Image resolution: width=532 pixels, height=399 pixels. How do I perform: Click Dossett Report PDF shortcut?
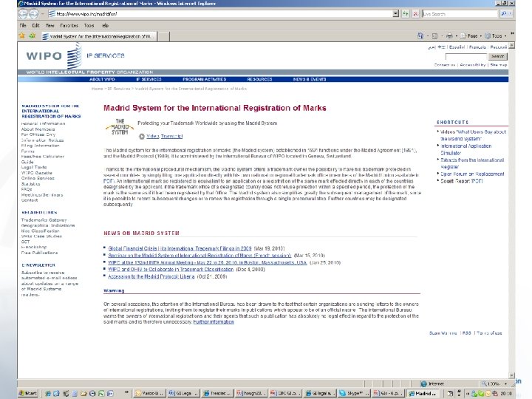[461, 181]
